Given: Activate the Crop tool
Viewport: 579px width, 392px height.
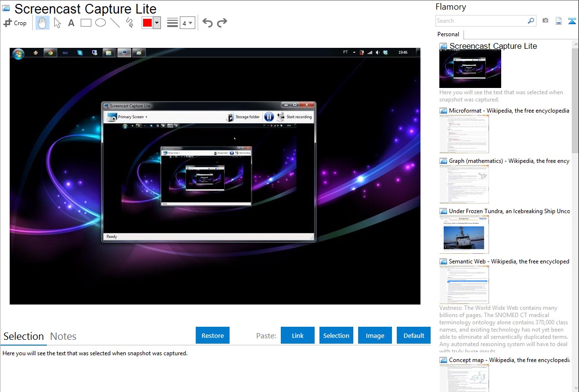Looking at the screenshot, I should pyautogui.click(x=15, y=23).
